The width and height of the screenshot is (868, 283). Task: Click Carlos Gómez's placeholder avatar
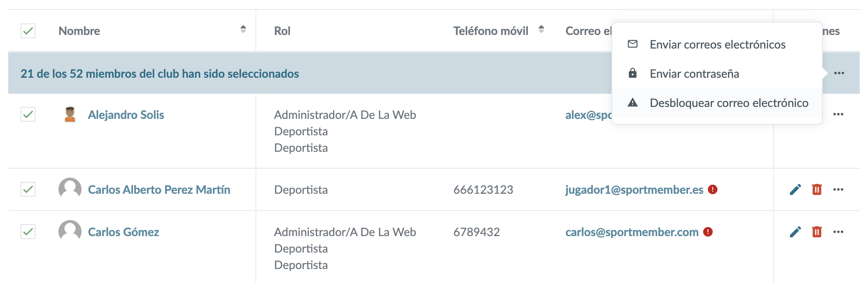[70, 232]
